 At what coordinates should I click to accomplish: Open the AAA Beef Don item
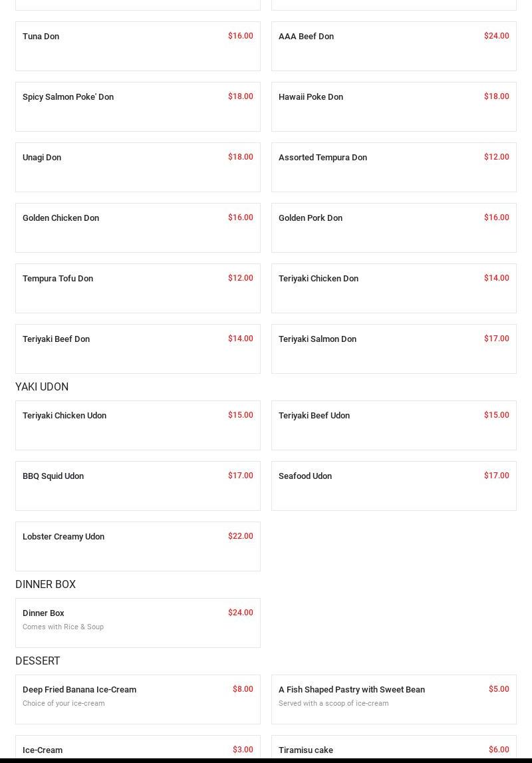(394, 46)
